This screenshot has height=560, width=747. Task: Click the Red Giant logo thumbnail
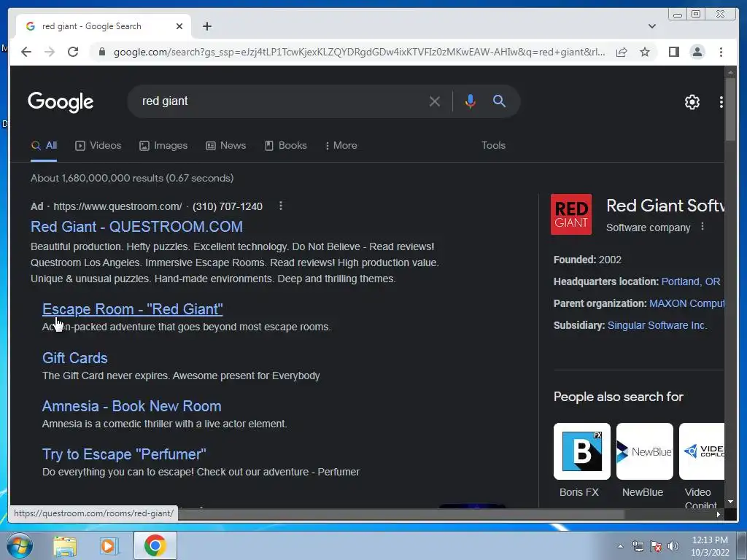click(570, 214)
